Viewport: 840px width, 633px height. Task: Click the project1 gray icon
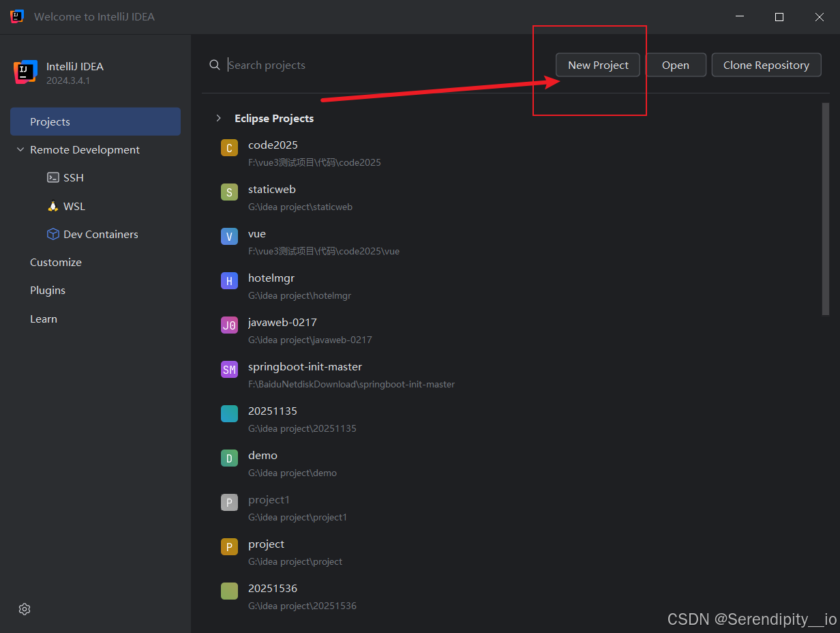[x=229, y=503]
